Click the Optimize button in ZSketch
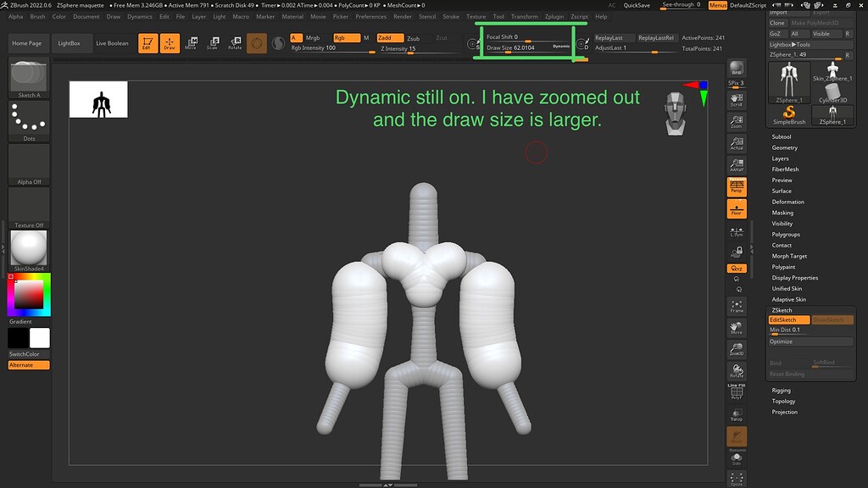Viewport: 868px width, 488px height. coord(810,341)
